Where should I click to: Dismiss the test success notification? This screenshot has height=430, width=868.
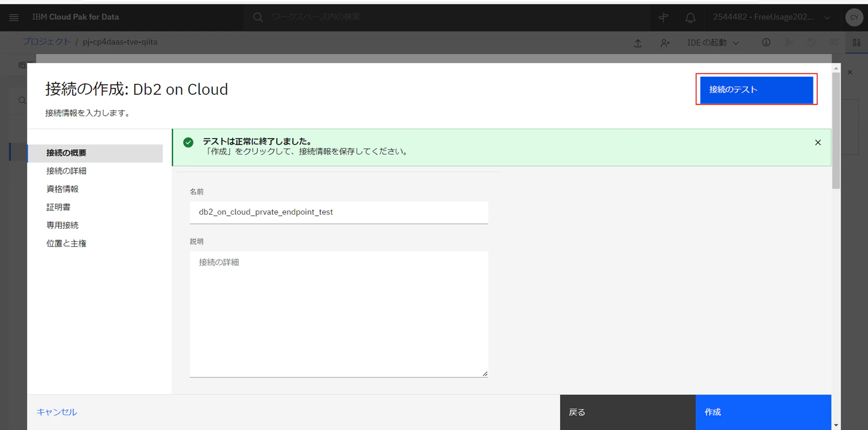pos(818,143)
